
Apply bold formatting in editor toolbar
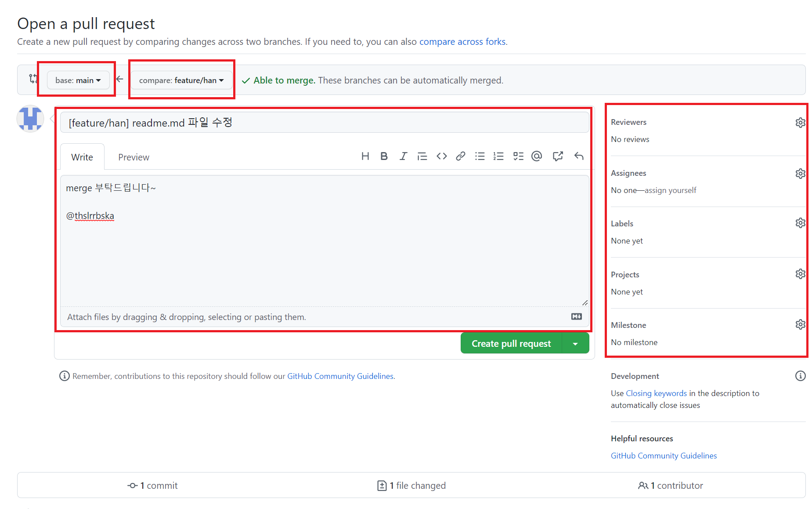[384, 156]
